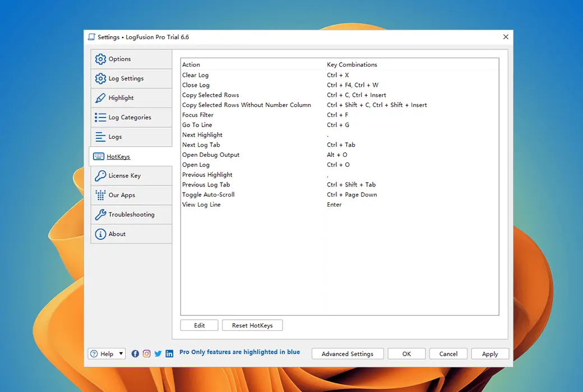
Task: Open the Log Categories tab
Action: coord(131,118)
